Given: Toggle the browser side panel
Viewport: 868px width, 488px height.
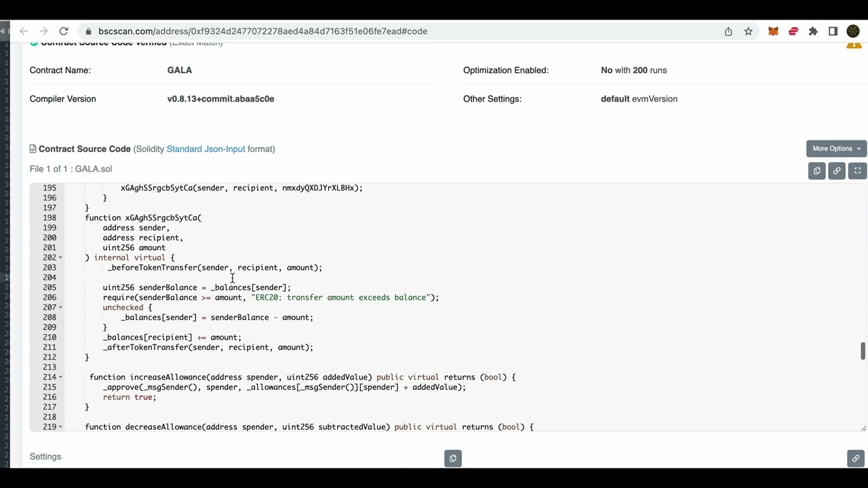Looking at the screenshot, I should point(833,31).
